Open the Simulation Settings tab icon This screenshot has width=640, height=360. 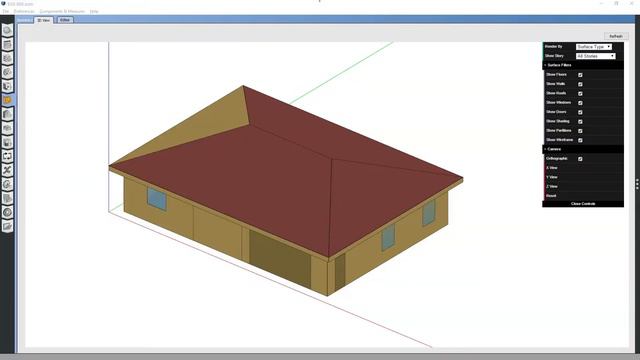click(x=7, y=184)
